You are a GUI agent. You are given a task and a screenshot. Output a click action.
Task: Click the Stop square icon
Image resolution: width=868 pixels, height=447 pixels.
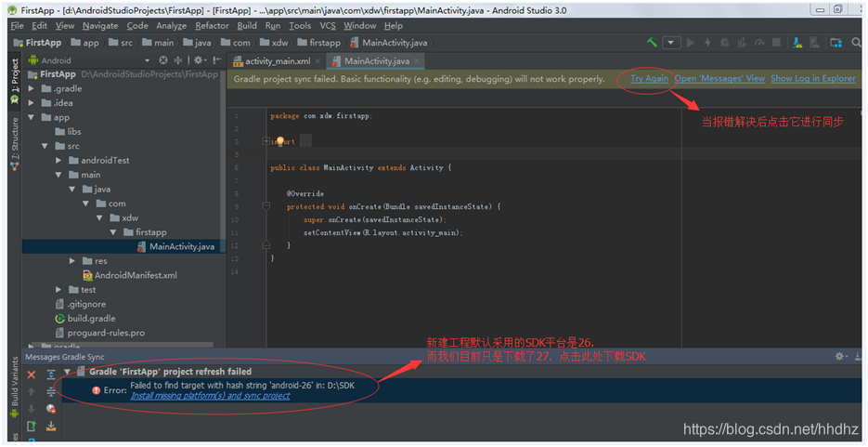777,43
